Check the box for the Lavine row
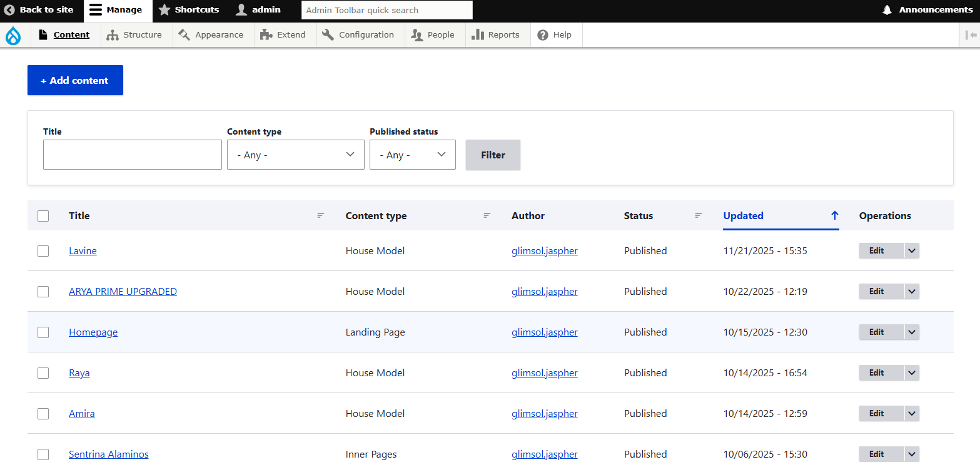The height and width of the screenshot is (462, 980). pyautogui.click(x=43, y=251)
